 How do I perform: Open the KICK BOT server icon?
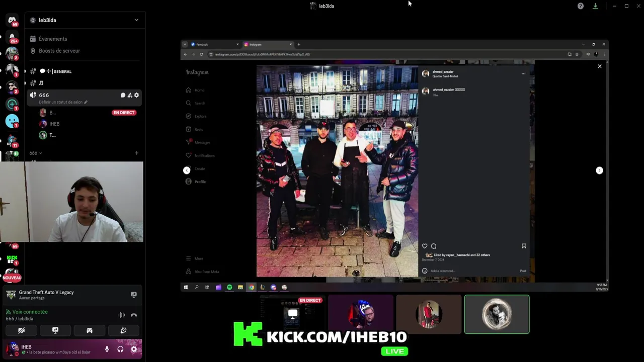point(12,259)
